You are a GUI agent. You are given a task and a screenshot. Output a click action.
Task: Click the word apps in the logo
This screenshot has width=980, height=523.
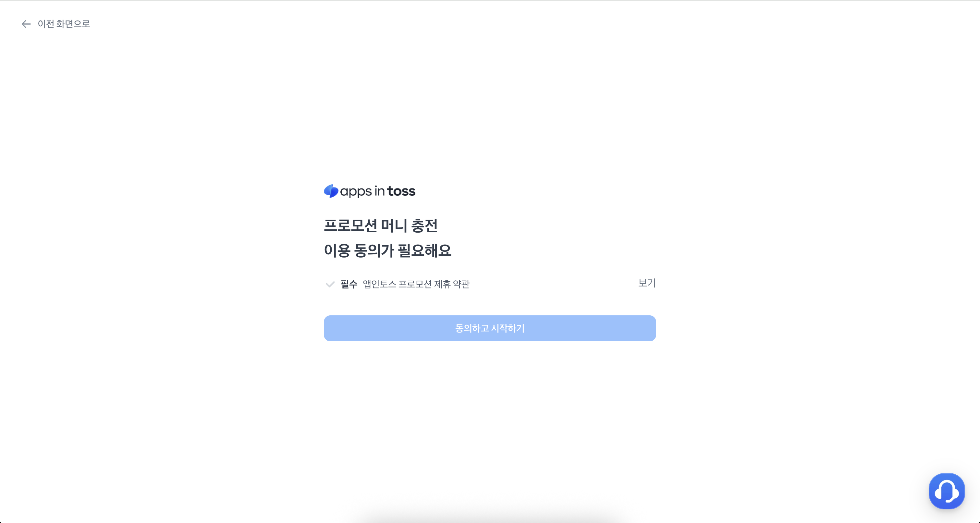(356, 192)
